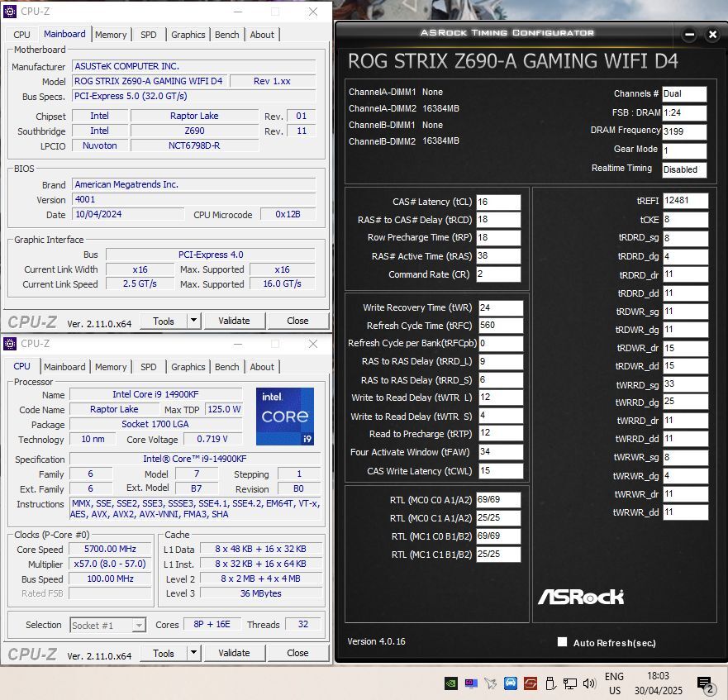The width and height of the screenshot is (728, 700).
Task: Click the Gear Mode field
Action: tap(684, 150)
